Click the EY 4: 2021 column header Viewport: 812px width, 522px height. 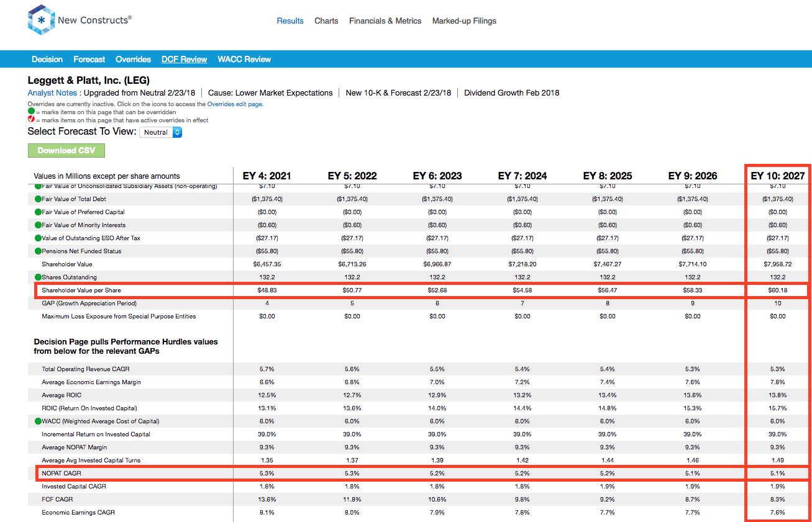(267, 176)
